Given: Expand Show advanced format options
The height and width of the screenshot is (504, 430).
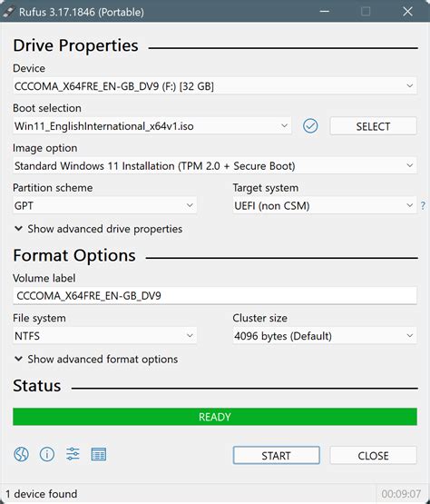Looking at the screenshot, I should 96,359.
